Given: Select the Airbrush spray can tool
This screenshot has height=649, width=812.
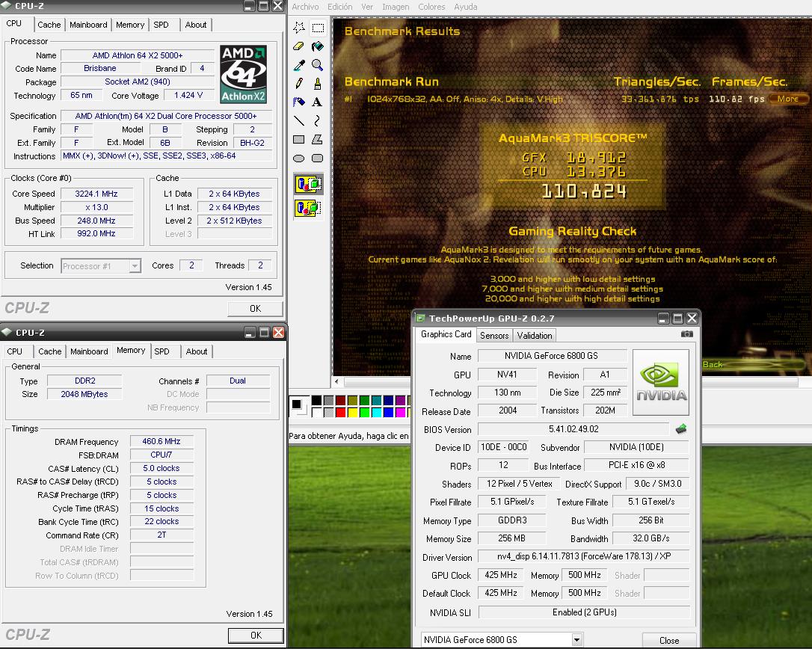Looking at the screenshot, I should (299, 102).
